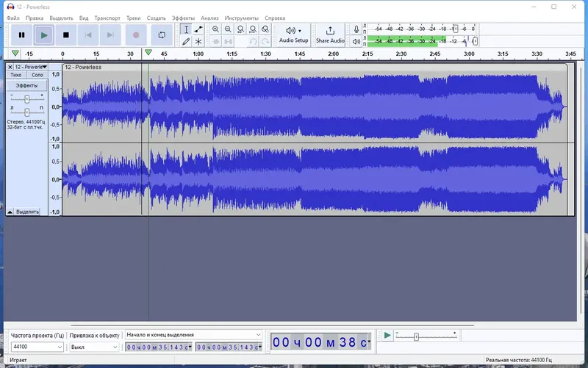This screenshot has height=368, width=588.
Task: Select the Draw (pencil) tool
Action: 186,42
